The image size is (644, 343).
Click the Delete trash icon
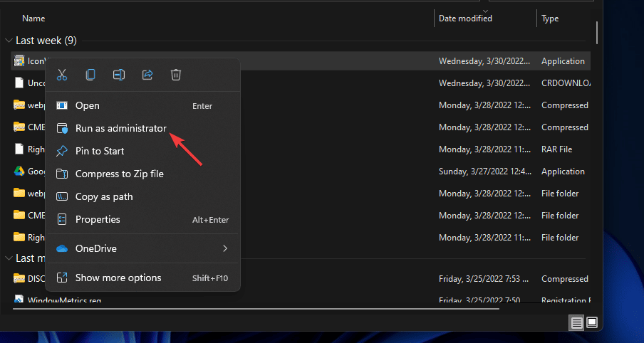pos(176,75)
